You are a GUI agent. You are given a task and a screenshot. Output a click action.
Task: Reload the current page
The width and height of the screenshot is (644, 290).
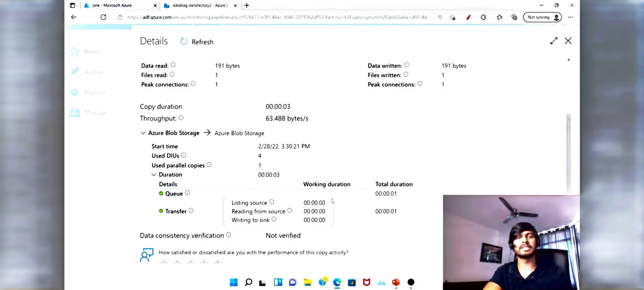[103, 17]
